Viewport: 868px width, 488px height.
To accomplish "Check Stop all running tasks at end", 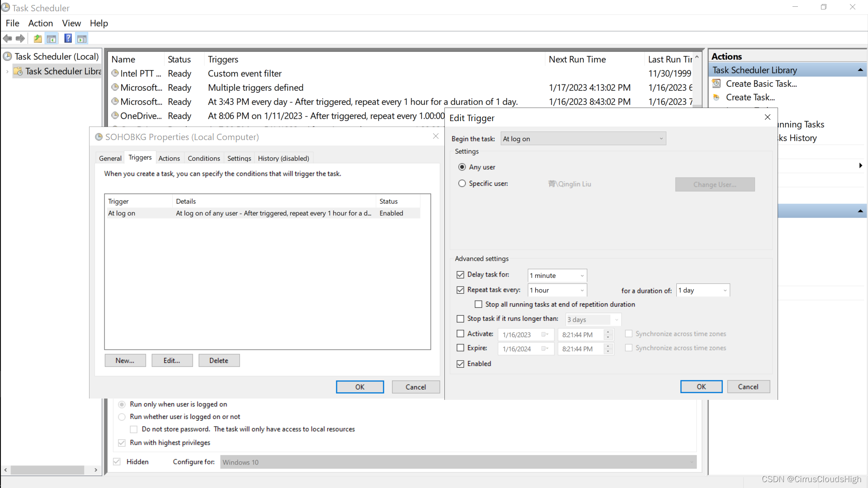I will tap(478, 305).
